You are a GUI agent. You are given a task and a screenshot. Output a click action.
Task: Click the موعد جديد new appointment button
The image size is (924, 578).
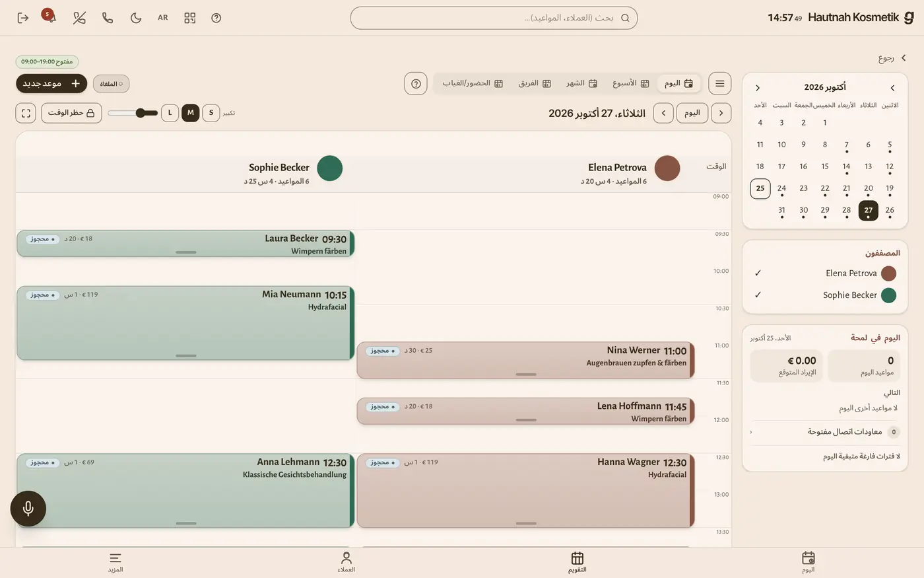pyautogui.click(x=51, y=84)
